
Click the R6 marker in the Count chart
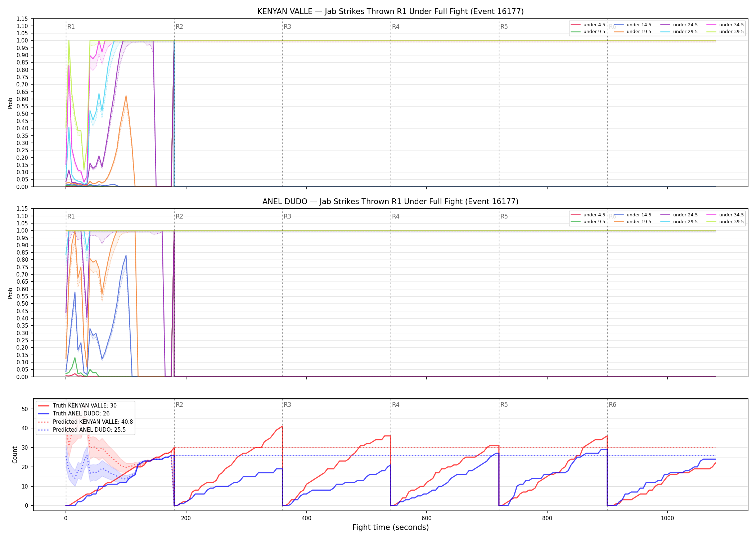(x=612, y=405)
